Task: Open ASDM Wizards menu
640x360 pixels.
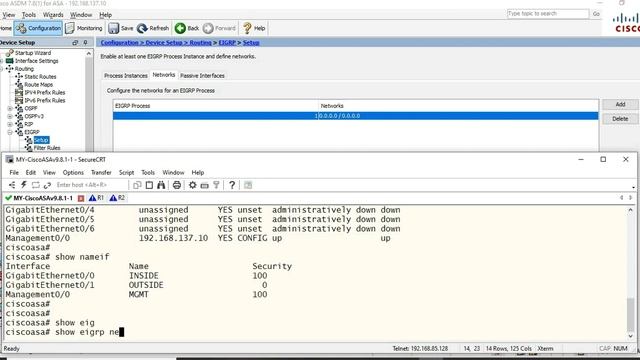Action: click(53, 15)
